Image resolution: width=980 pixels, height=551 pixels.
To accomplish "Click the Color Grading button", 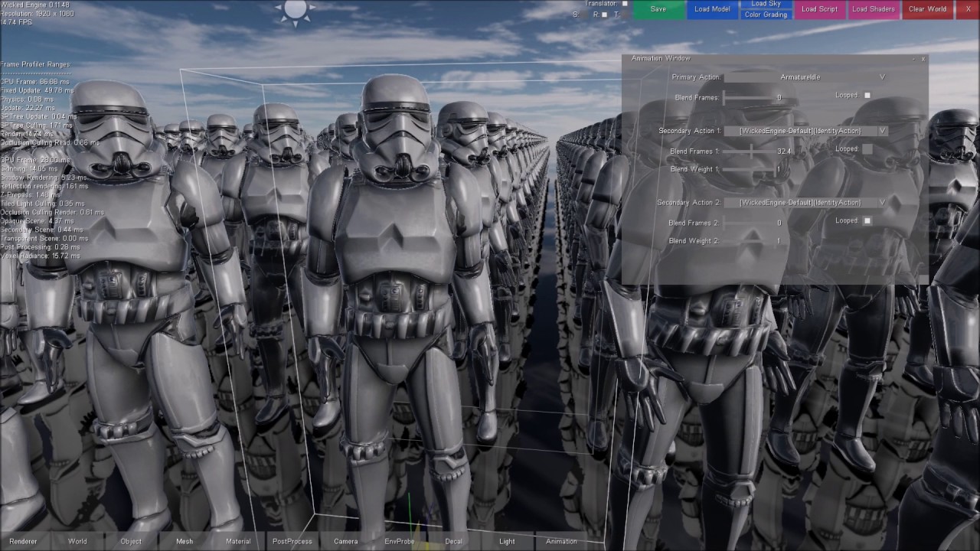I will click(x=766, y=15).
